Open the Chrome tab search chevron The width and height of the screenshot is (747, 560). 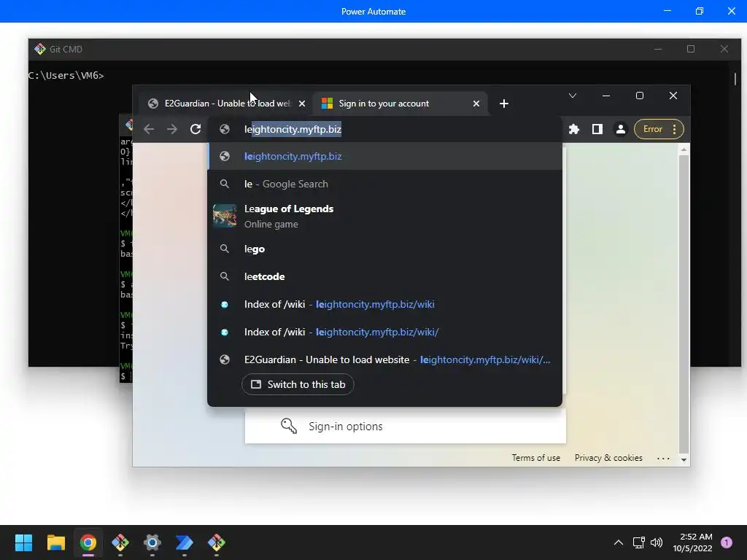573,96
